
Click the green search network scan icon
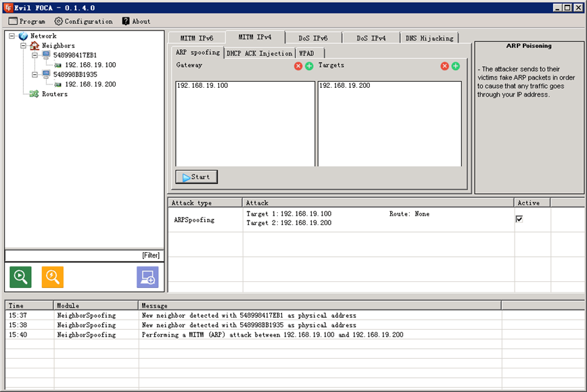(20, 277)
